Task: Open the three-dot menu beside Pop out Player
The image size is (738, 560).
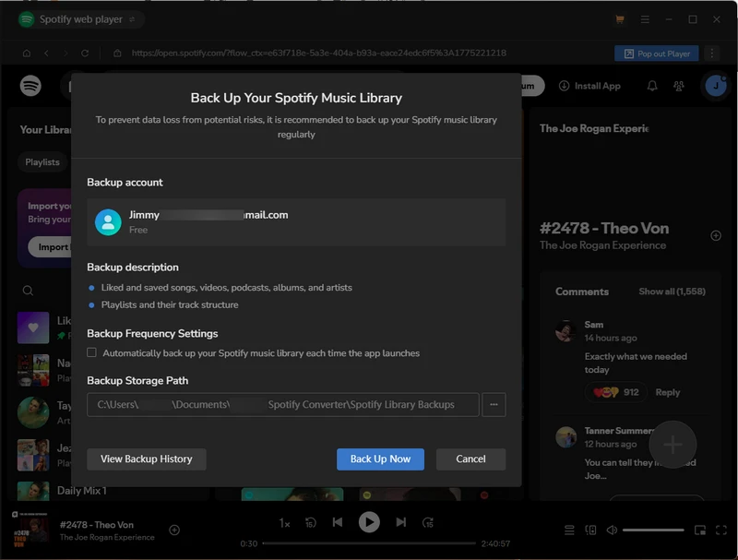Action: pos(712,54)
